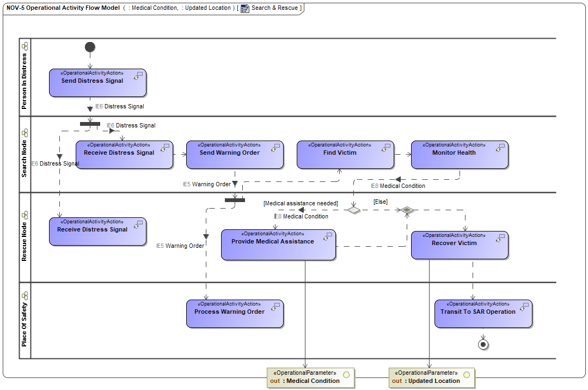Select the Transit To SAR Operation action
This screenshot has height=390, width=588.
(x=483, y=314)
